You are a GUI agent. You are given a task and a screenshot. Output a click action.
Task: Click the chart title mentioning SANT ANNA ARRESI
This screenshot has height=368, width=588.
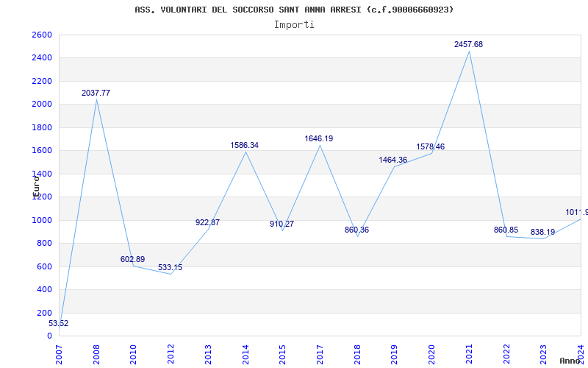(x=294, y=10)
